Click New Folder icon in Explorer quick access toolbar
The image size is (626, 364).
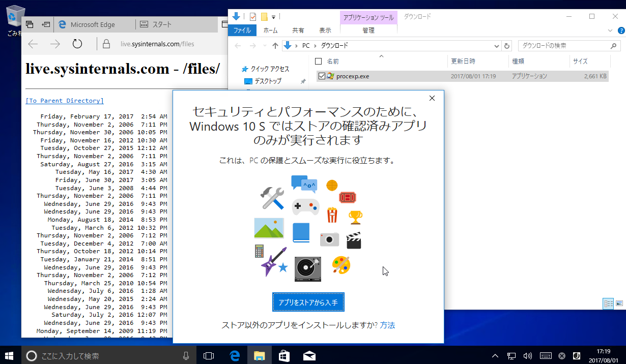click(x=264, y=17)
